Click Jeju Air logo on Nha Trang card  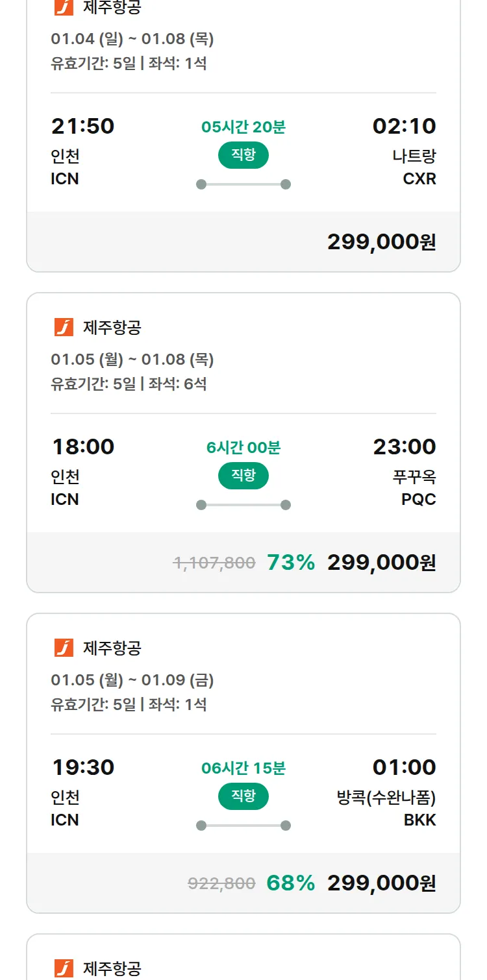pyautogui.click(x=64, y=7)
